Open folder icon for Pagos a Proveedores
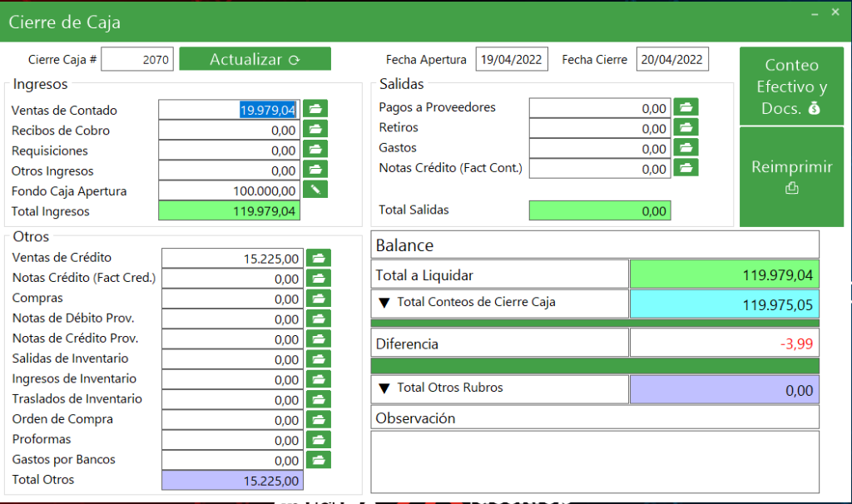The height and width of the screenshot is (504, 852). click(x=686, y=107)
